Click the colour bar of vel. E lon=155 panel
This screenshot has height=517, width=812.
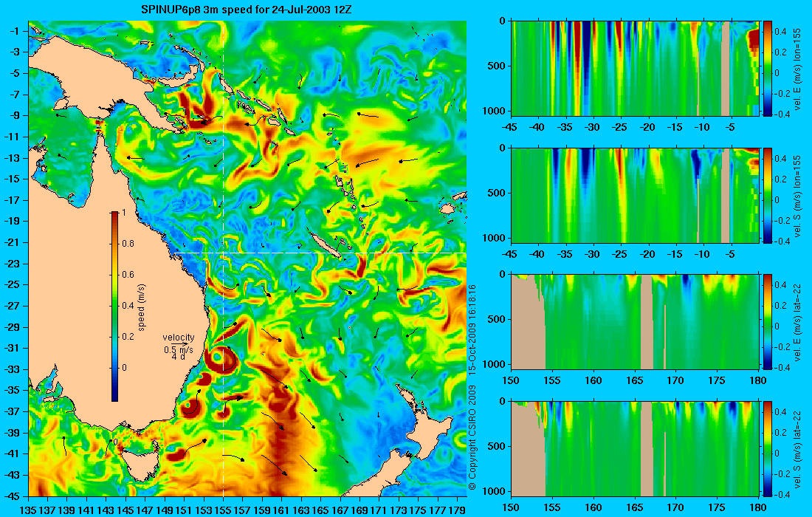[768, 68]
